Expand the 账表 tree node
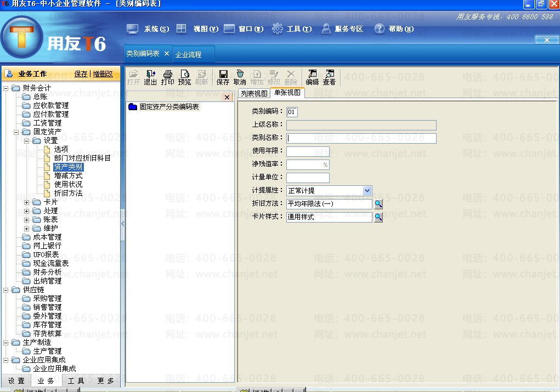The width and height of the screenshot is (560, 392). pyautogui.click(x=26, y=220)
